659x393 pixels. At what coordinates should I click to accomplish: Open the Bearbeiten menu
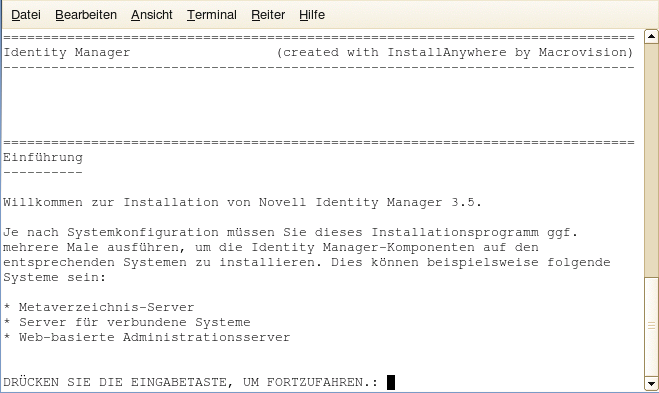tap(86, 15)
